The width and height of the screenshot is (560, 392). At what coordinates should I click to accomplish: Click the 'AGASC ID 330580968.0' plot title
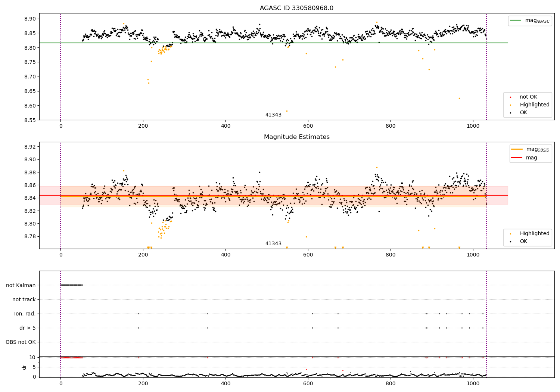(x=297, y=8)
